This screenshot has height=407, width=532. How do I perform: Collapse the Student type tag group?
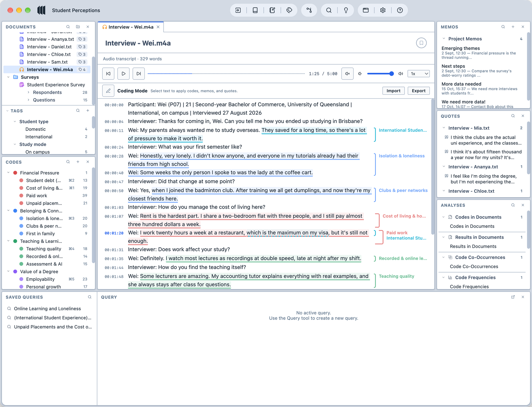[15, 121]
